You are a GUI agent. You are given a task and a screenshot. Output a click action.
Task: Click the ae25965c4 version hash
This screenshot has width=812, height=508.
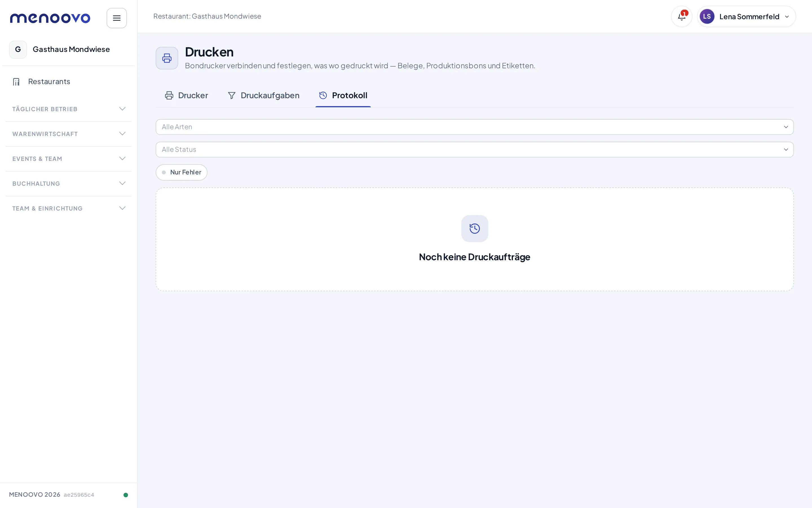(x=79, y=495)
